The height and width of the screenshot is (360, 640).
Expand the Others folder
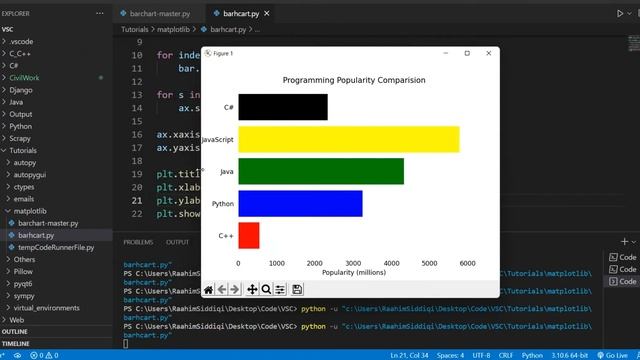(x=56, y=259)
